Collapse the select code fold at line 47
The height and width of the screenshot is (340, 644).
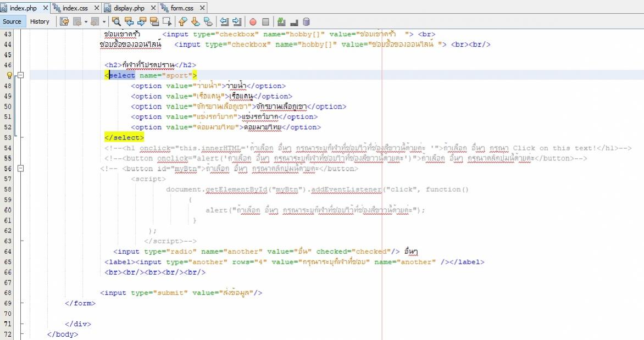pyautogui.click(x=20, y=75)
